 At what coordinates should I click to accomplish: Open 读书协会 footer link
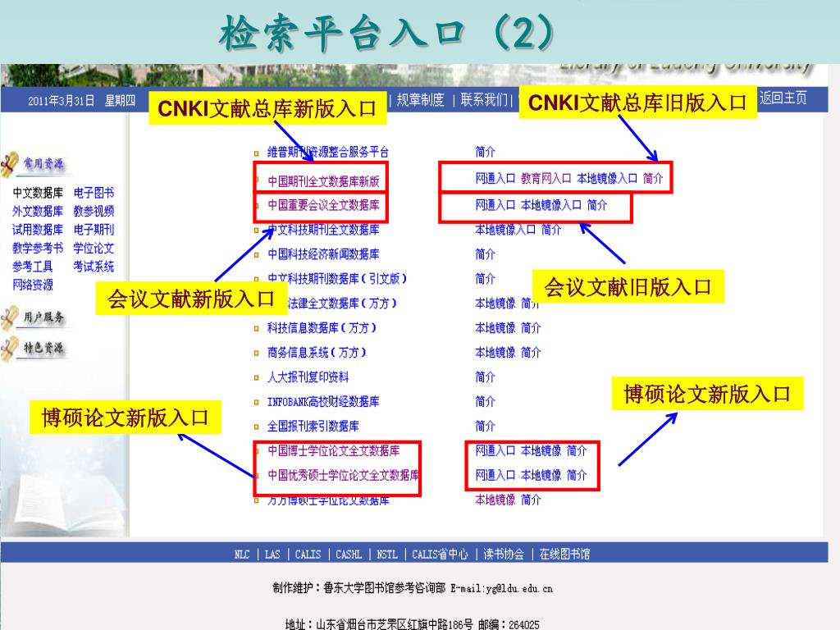coord(504,555)
